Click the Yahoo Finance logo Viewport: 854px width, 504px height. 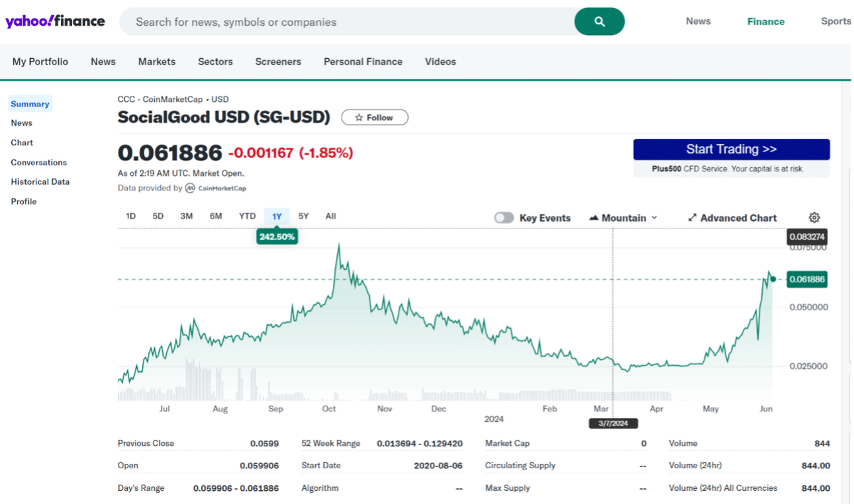coord(55,21)
